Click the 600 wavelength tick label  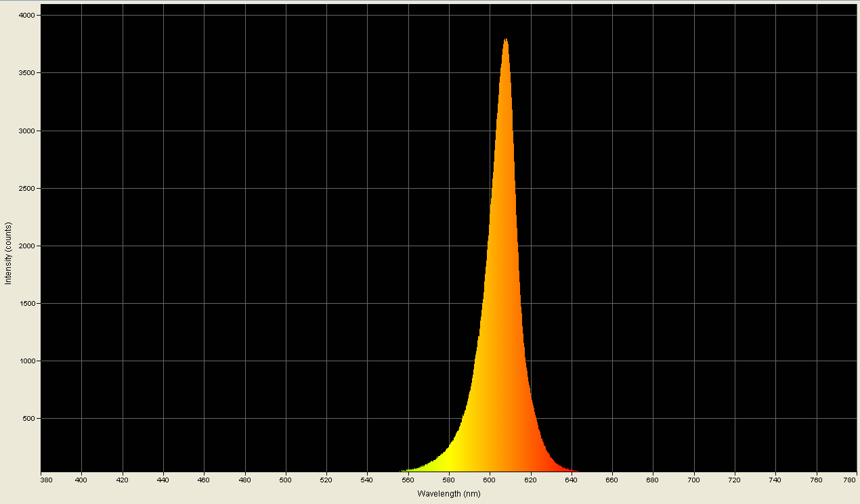[491, 478]
